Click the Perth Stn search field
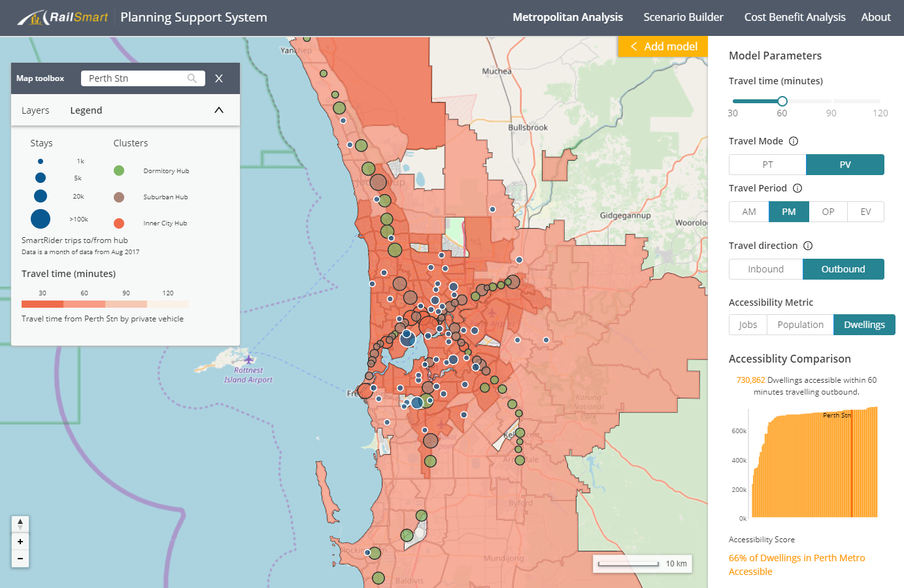 (134, 78)
